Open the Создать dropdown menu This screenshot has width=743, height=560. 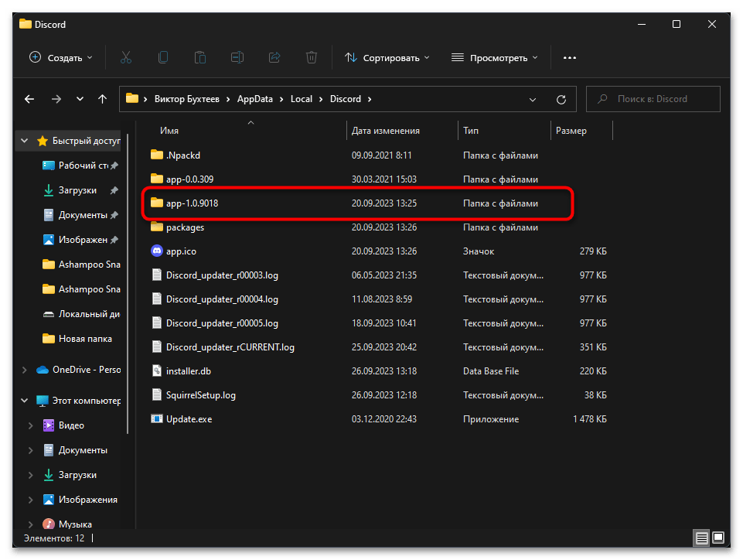coord(61,57)
